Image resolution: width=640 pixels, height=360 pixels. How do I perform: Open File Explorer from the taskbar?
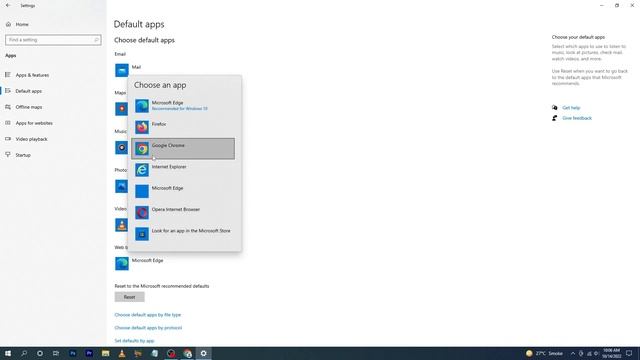[x=105, y=353]
